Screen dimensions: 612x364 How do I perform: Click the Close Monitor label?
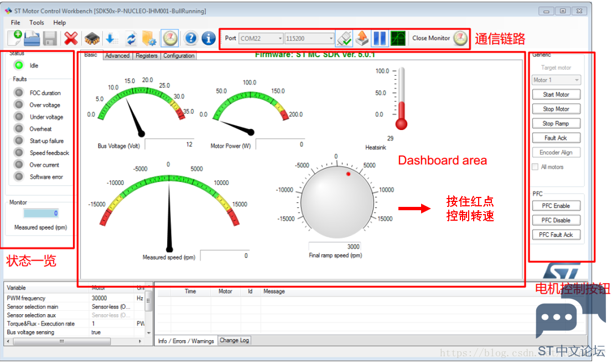point(431,38)
